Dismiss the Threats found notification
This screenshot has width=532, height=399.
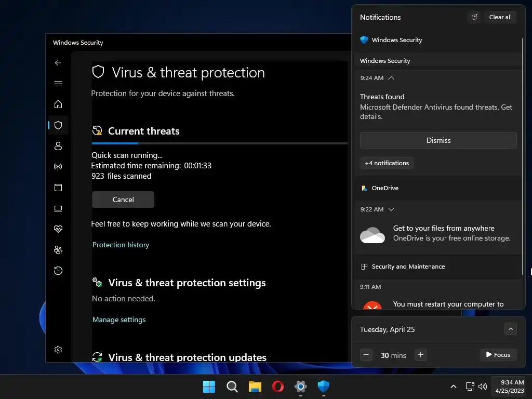click(x=438, y=140)
